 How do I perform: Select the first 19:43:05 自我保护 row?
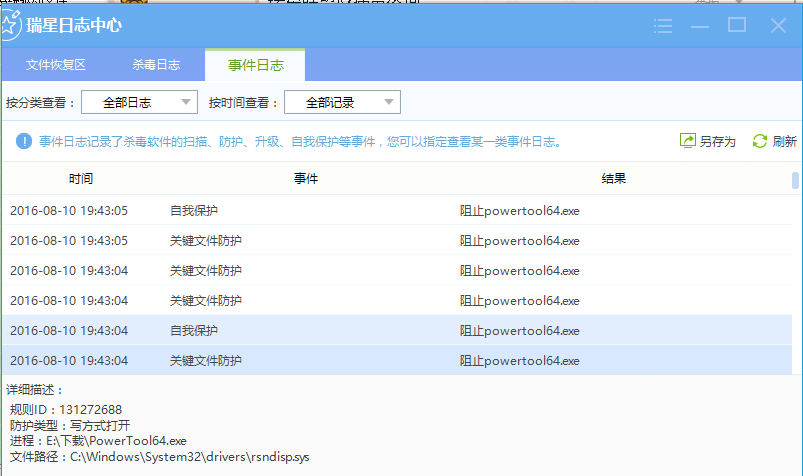tap(397, 211)
